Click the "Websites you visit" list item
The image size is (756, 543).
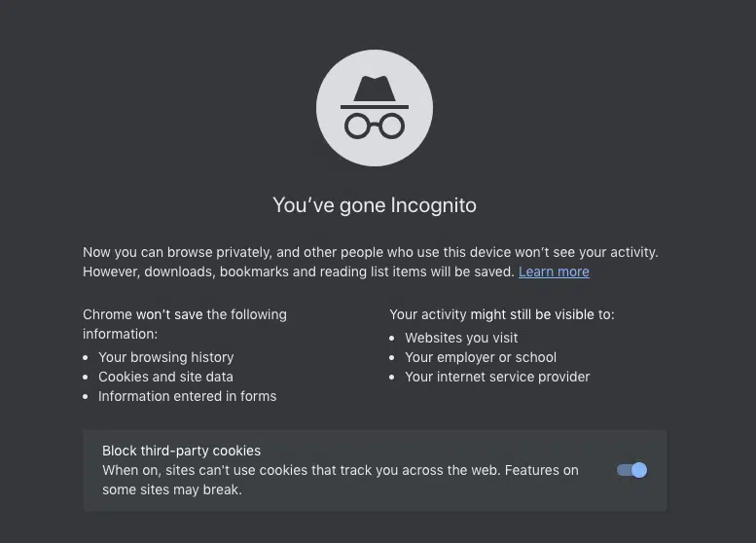click(461, 338)
